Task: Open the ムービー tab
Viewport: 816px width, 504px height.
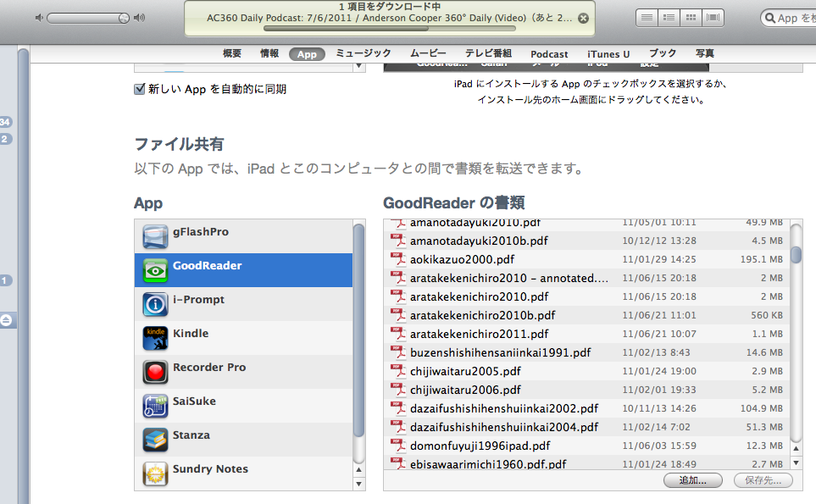Action: 428,53
